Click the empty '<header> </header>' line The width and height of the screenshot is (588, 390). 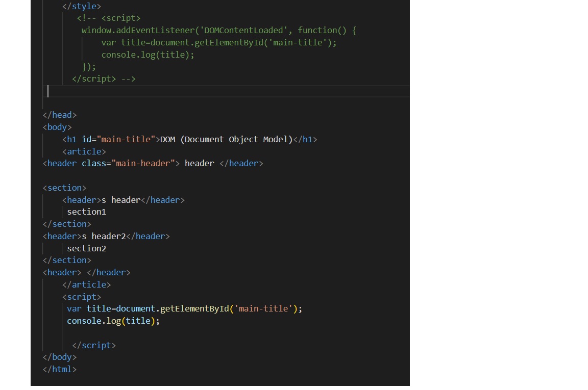tap(87, 273)
